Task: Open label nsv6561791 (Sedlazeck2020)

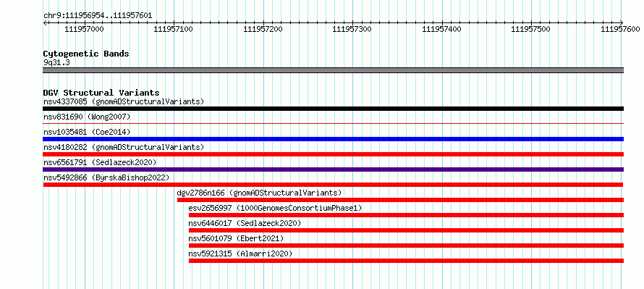Action: (100, 162)
